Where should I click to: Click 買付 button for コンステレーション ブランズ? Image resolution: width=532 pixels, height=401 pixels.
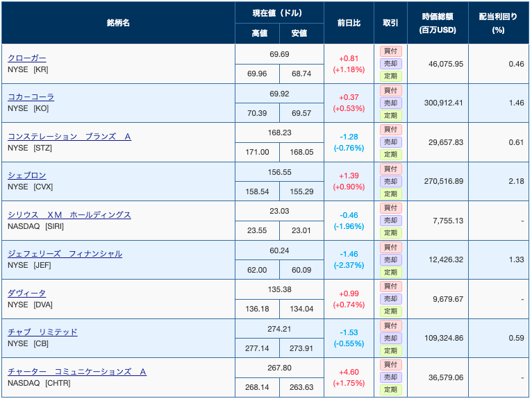click(x=391, y=130)
